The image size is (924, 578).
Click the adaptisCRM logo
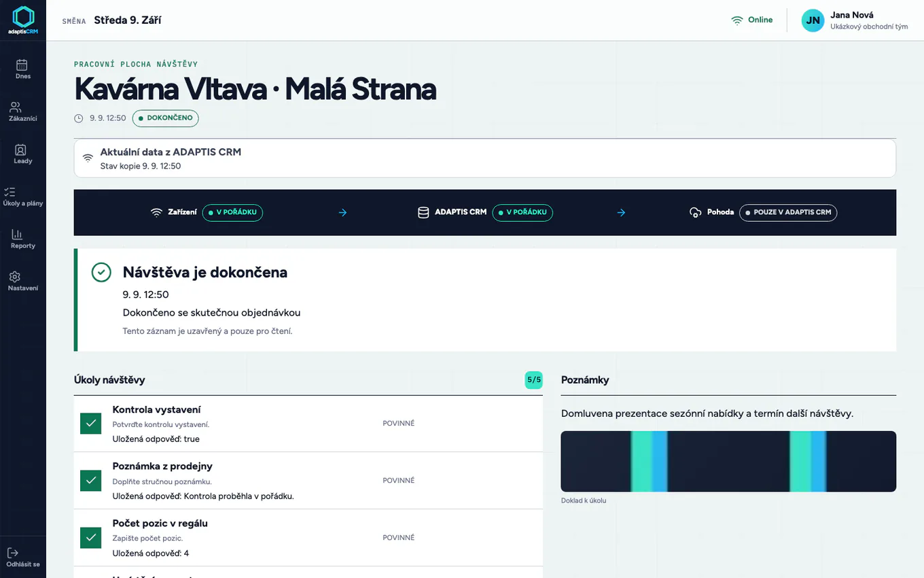(x=23, y=20)
